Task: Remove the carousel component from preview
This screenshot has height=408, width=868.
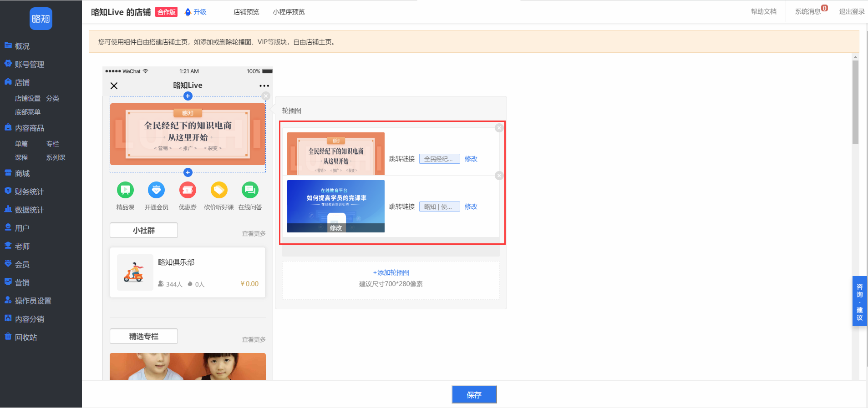Action: point(266,96)
